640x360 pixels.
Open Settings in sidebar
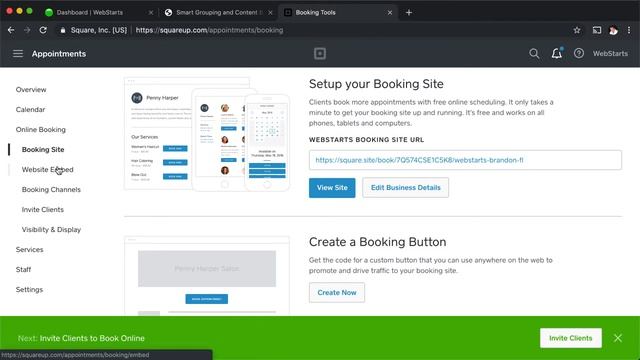(29, 289)
